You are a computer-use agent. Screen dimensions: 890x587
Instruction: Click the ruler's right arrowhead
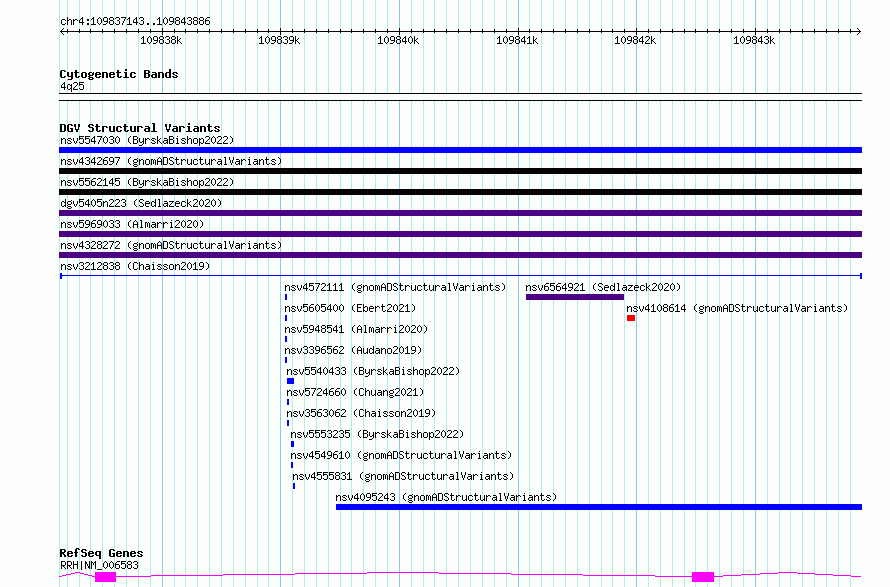point(859,32)
